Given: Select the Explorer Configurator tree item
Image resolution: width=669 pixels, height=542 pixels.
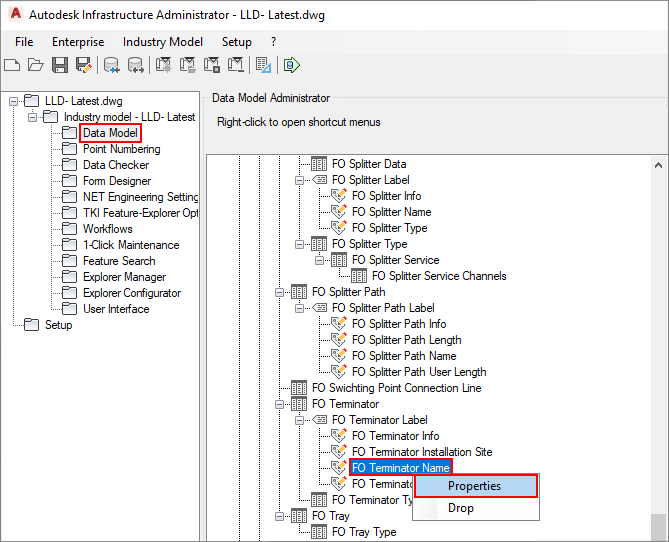Looking at the screenshot, I should 132,293.
